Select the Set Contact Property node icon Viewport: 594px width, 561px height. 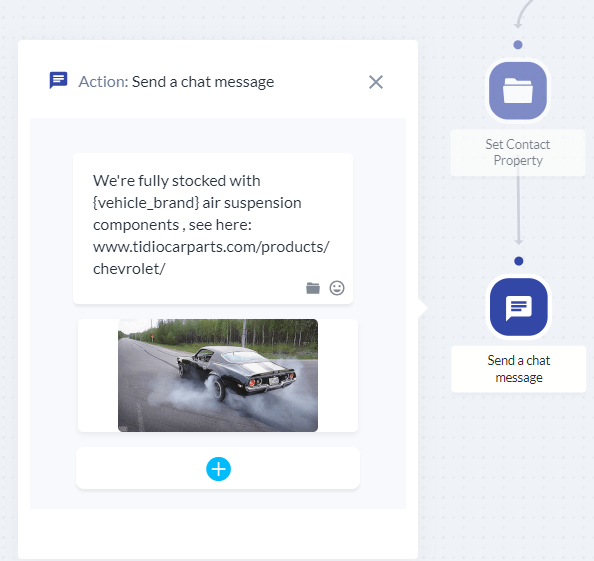pos(518,91)
